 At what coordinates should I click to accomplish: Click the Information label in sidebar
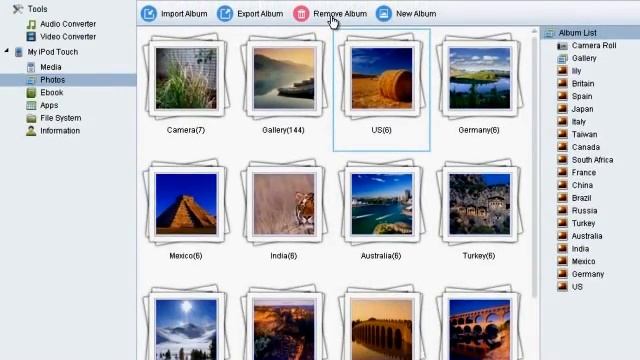tap(60, 131)
